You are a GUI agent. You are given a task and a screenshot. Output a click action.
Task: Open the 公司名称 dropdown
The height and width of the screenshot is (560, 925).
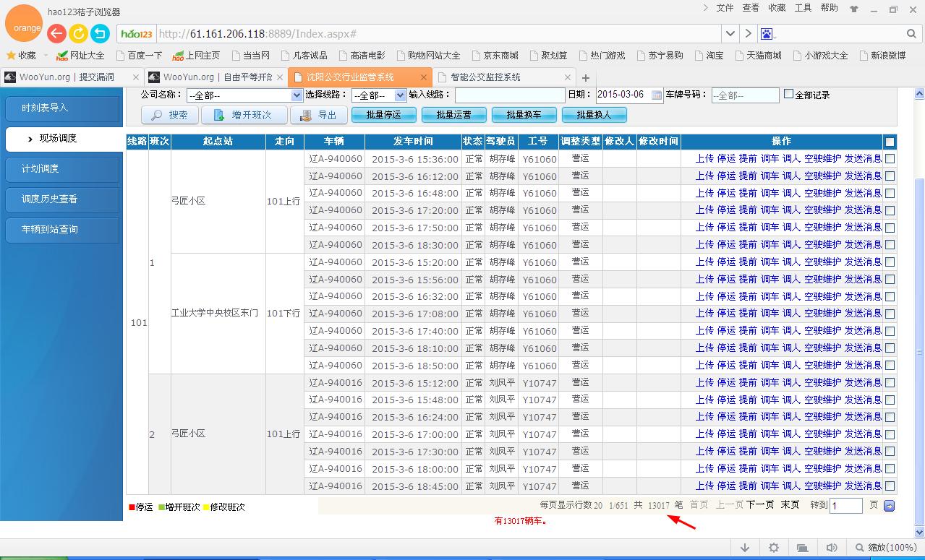click(x=244, y=95)
